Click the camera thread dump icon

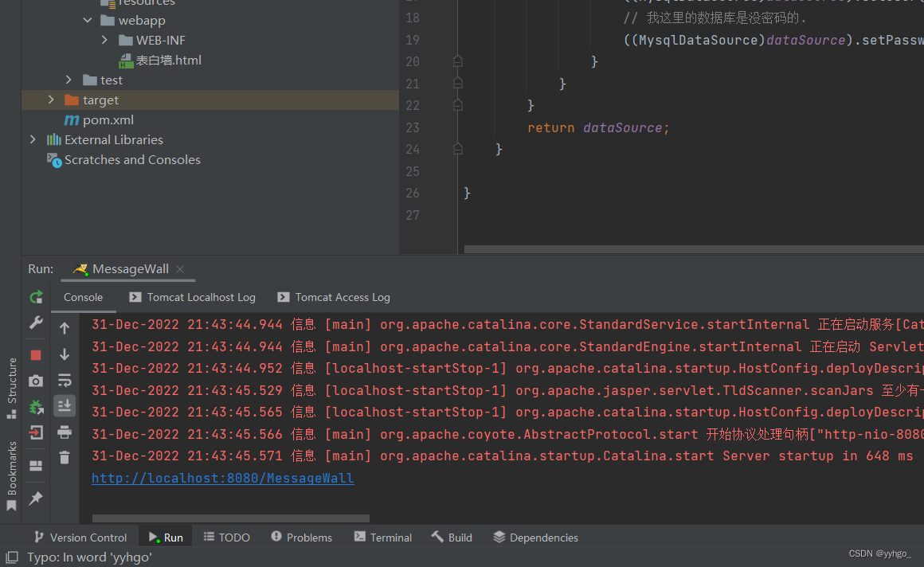(x=36, y=381)
